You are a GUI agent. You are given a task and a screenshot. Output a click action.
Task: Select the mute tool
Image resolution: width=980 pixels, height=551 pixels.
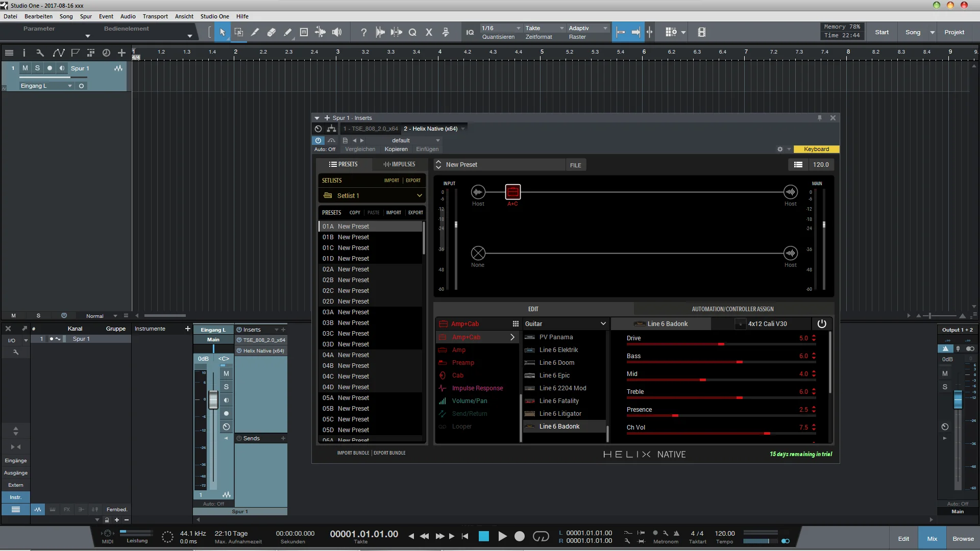click(x=304, y=32)
